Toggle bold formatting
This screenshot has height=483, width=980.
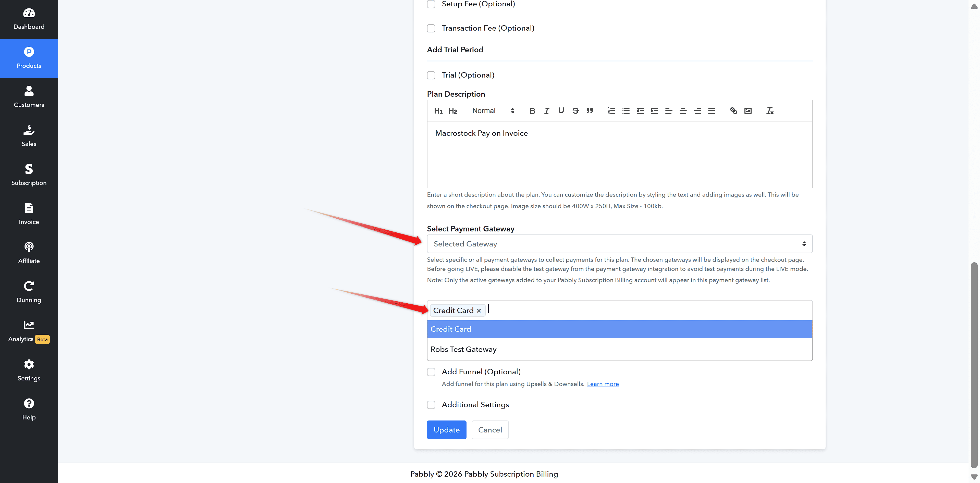[532, 111]
